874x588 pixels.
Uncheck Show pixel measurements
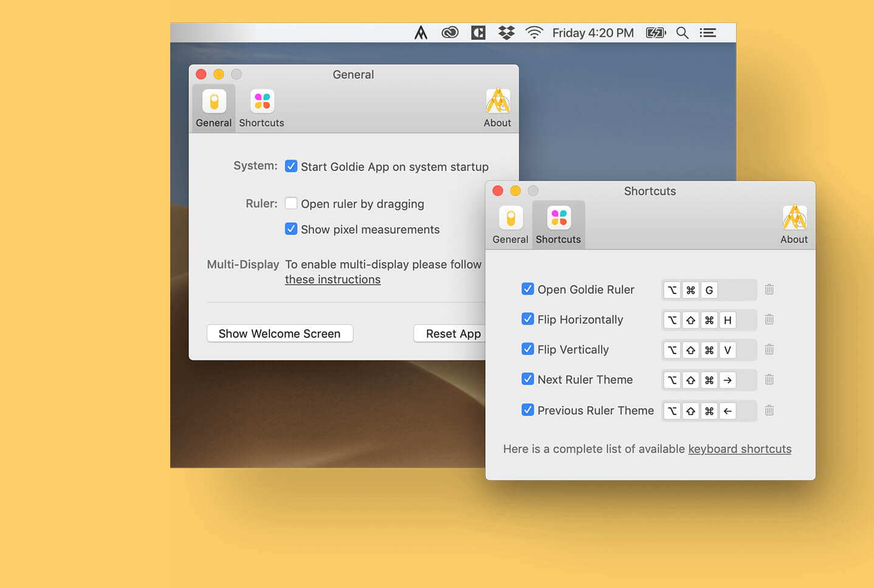coord(291,229)
